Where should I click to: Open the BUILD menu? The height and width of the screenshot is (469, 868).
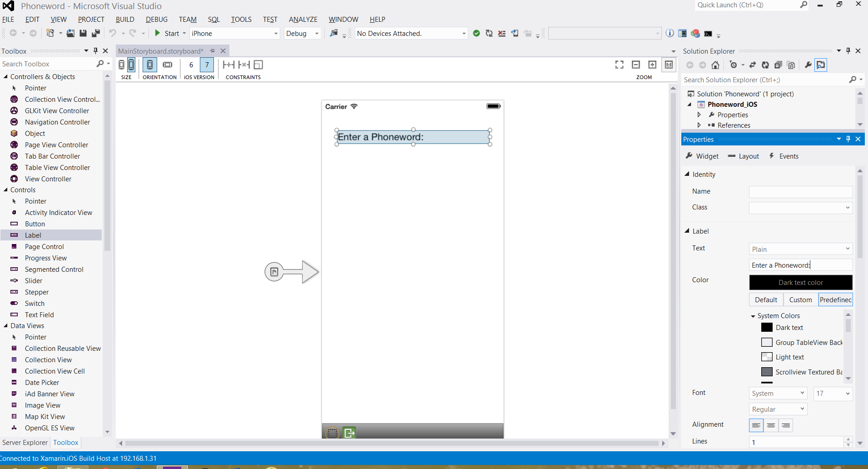click(x=125, y=20)
